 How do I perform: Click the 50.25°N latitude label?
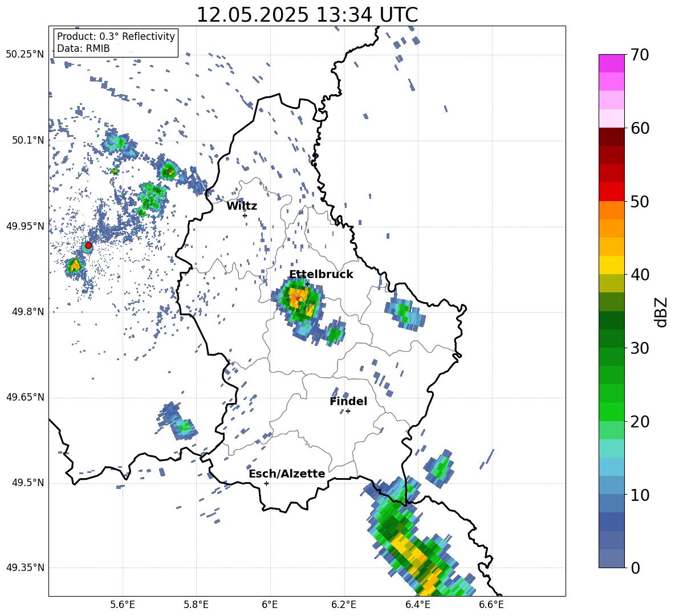pyautogui.click(x=25, y=55)
